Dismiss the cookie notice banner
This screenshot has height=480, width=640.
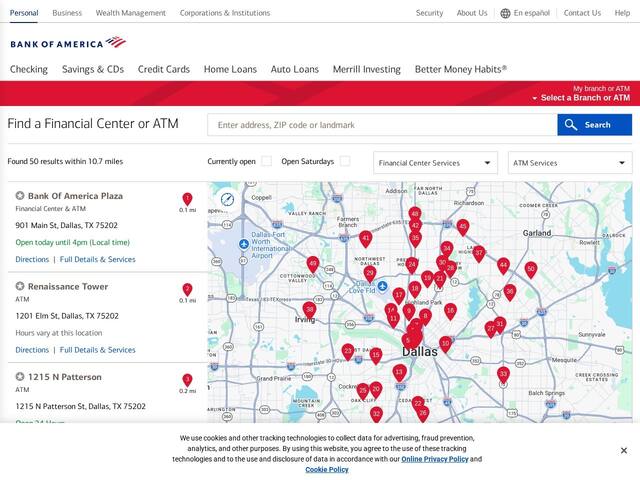(x=624, y=450)
